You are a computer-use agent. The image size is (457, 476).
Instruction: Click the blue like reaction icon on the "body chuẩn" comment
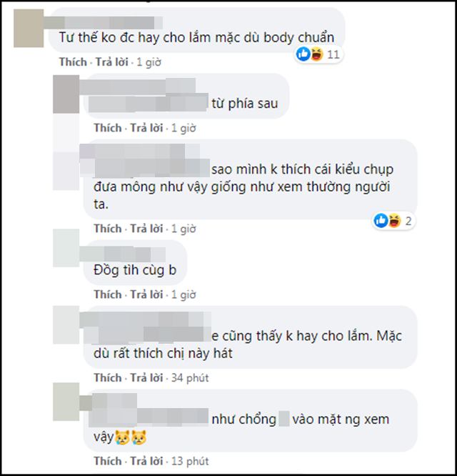click(x=303, y=54)
